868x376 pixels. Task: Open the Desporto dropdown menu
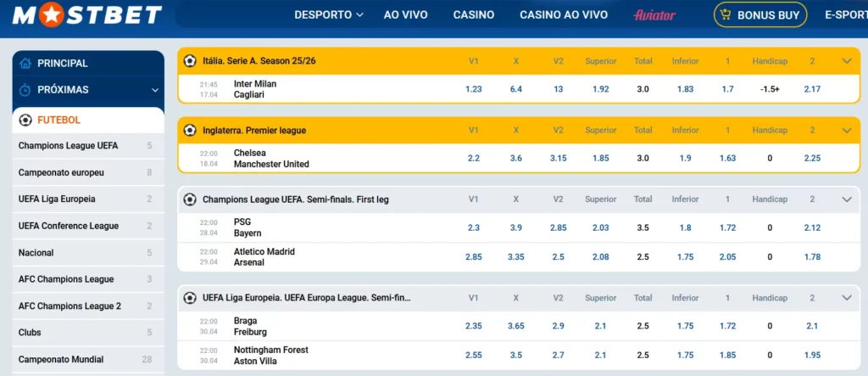coord(329,15)
